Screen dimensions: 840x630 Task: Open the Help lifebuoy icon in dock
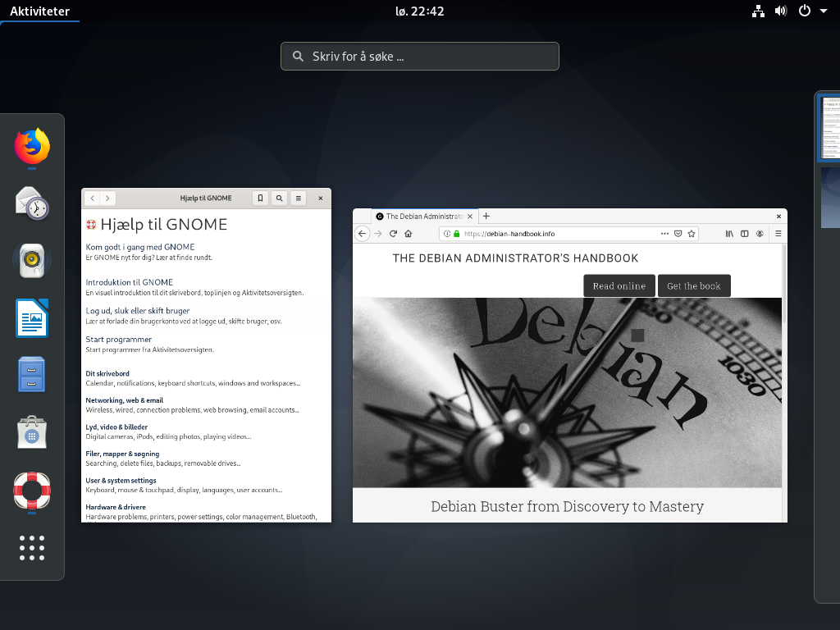click(x=32, y=490)
